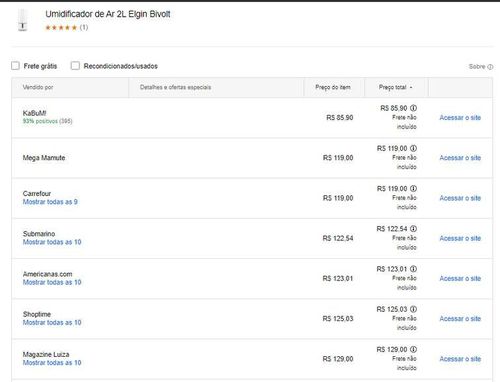500x382 pixels.
Task: Open info icon beside R$ 129,00 total
Action: click(413, 349)
